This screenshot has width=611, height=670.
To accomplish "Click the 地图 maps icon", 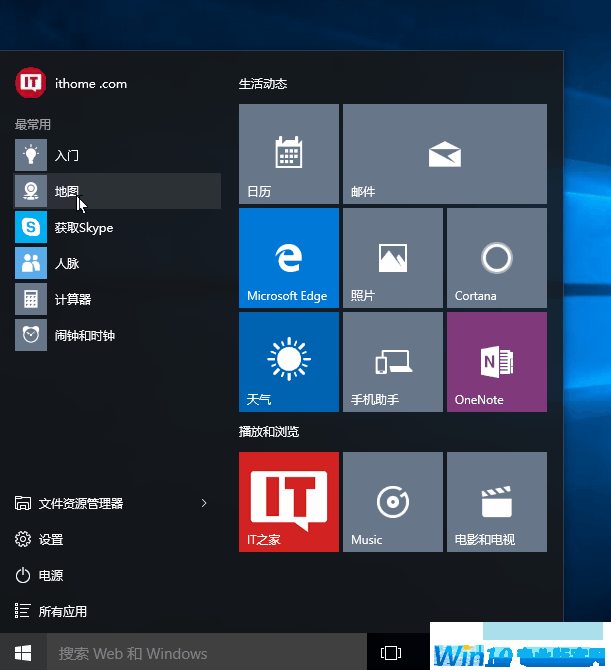I will (x=31, y=191).
